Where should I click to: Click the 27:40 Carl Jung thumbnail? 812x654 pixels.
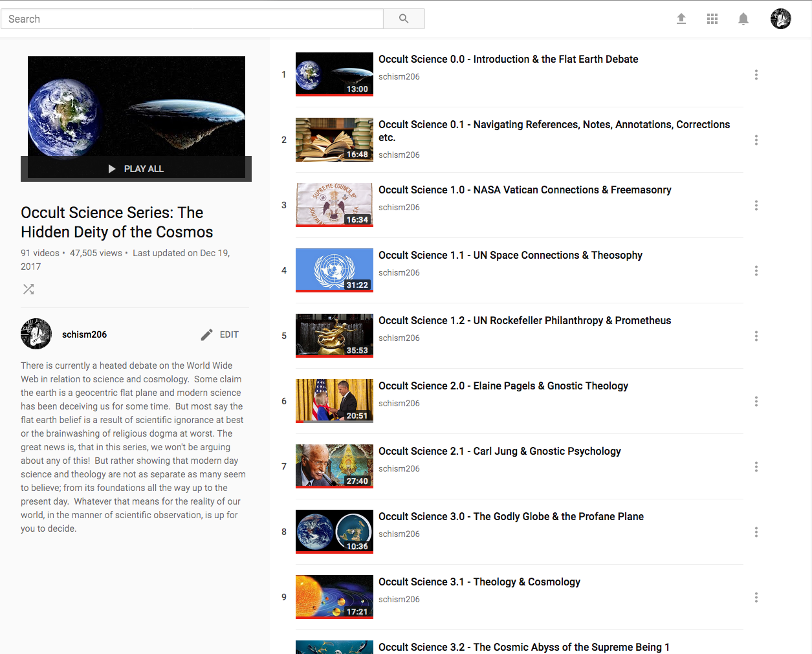coord(335,466)
